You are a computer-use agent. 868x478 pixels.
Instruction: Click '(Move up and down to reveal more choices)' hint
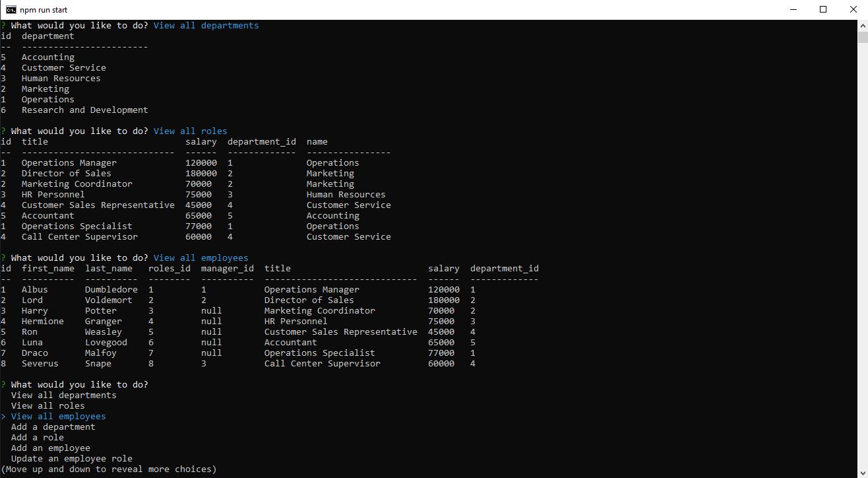click(108, 469)
